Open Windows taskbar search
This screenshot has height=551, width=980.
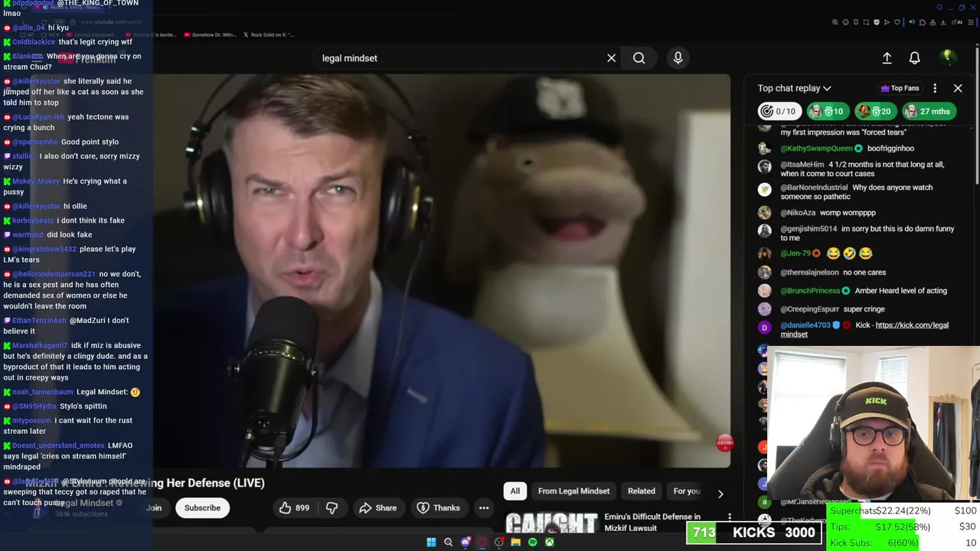pyautogui.click(x=448, y=543)
